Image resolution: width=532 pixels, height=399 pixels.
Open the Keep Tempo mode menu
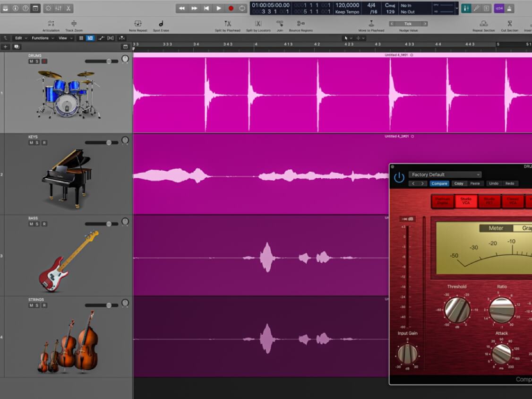tap(347, 12)
